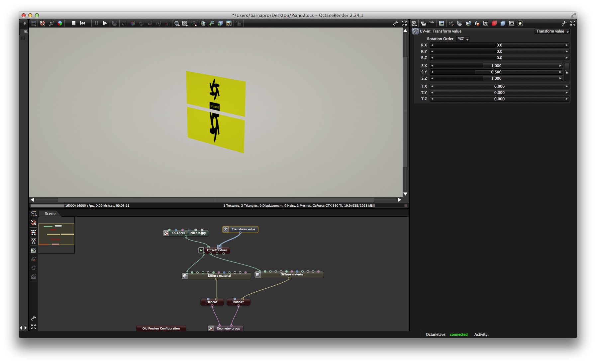This screenshot has width=596, height=364.
Task: Click the recenter graph icon in node editor sidebar
Action: pos(34,223)
